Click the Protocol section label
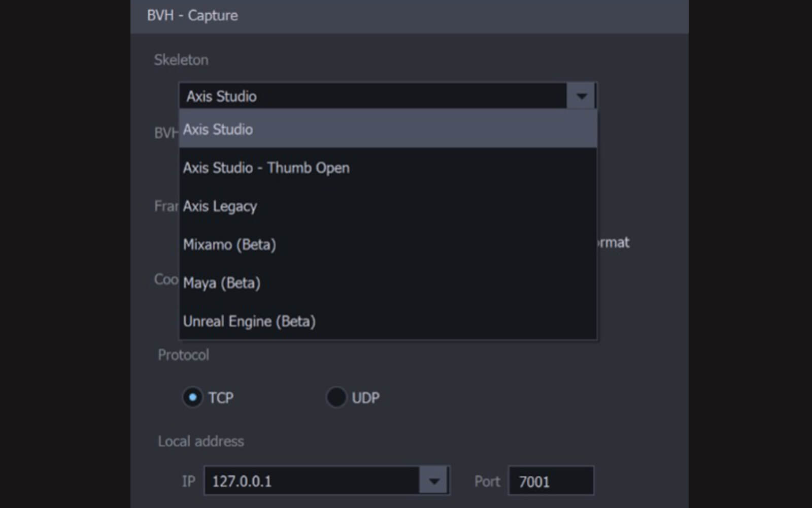Image resolution: width=812 pixels, height=508 pixels. [x=183, y=355]
